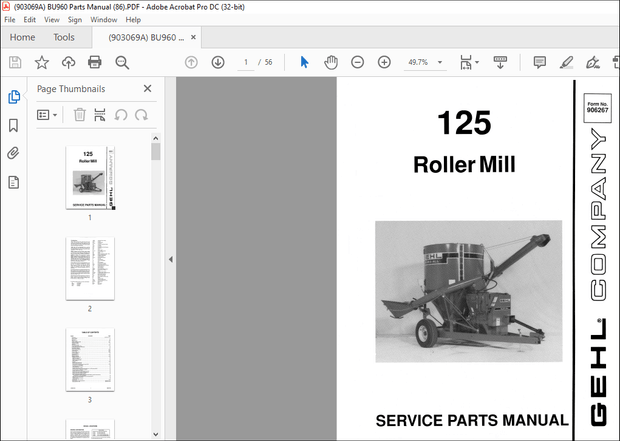Zoom out with minus icon
The height and width of the screenshot is (441, 620).
357,62
